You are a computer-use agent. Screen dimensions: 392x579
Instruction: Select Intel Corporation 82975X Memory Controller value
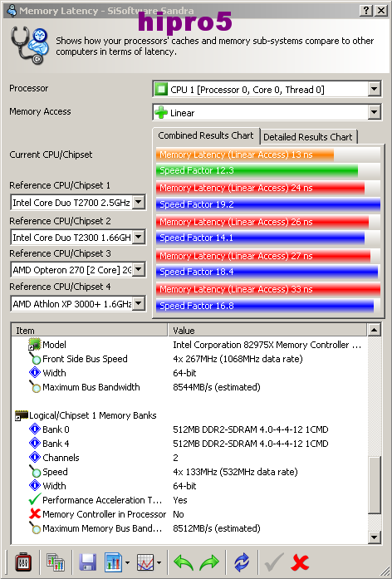point(267,345)
